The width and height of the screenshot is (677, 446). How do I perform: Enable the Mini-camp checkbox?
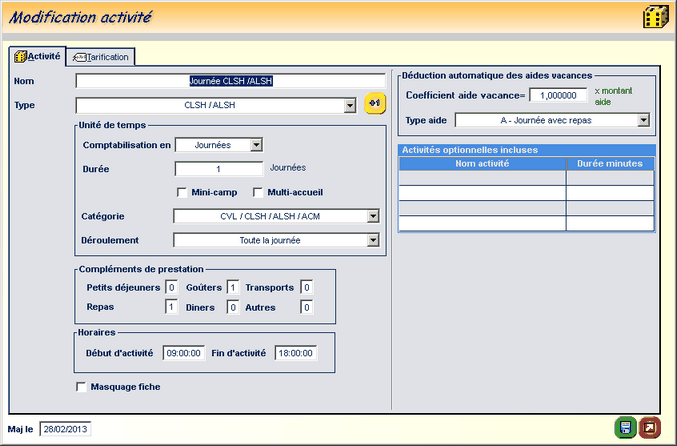pos(182,192)
